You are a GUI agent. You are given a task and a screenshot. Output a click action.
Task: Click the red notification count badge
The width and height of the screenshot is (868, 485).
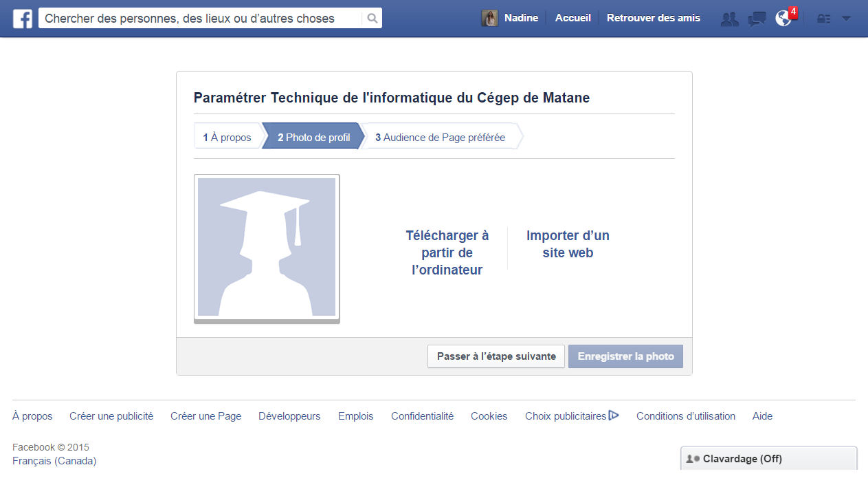[x=793, y=12]
